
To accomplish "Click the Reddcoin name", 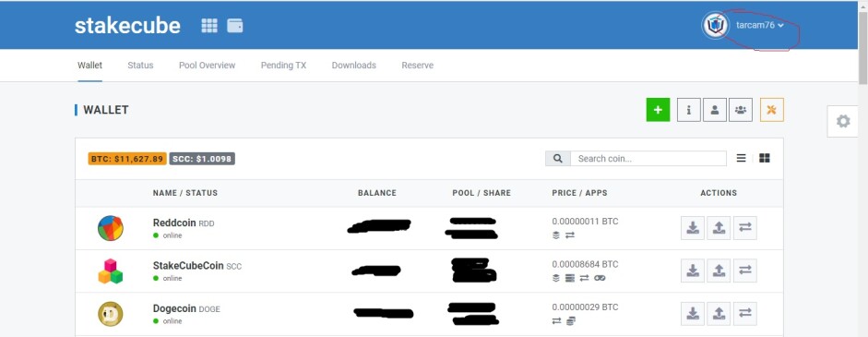I will (174, 223).
